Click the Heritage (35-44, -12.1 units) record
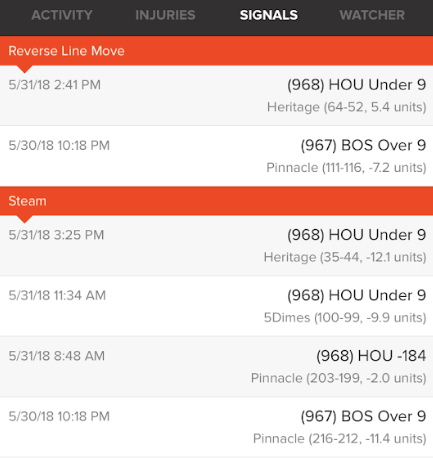The height and width of the screenshot is (458, 433). point(345,257)
